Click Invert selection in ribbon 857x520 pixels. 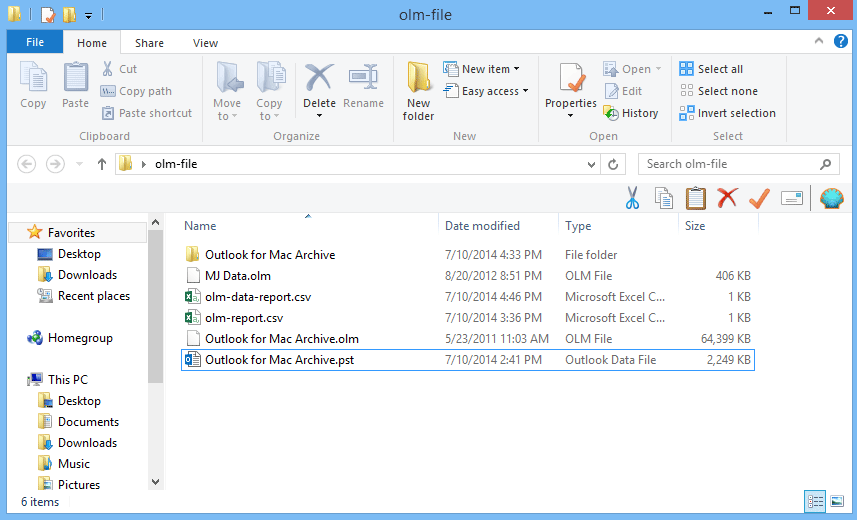coord(727,113)
